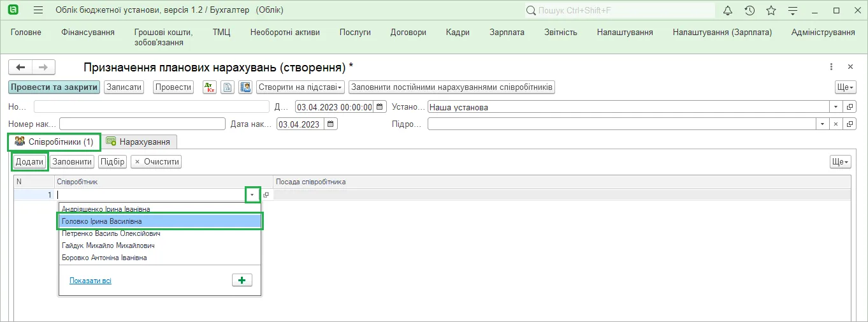
Task: Open the Наша установа dropdown arrow
Action: click(836, 107)
